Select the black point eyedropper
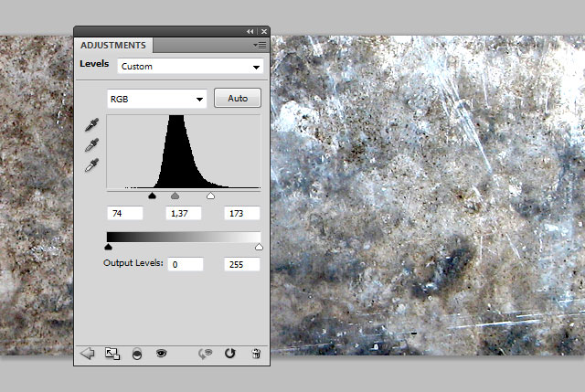Screen dimensions: 585x392 coord(91,125)
